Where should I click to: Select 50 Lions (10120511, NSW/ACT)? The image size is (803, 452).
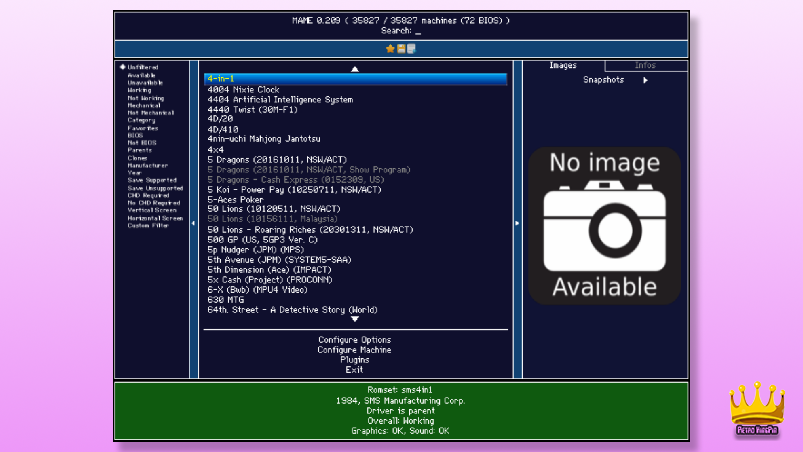[274, 209]
